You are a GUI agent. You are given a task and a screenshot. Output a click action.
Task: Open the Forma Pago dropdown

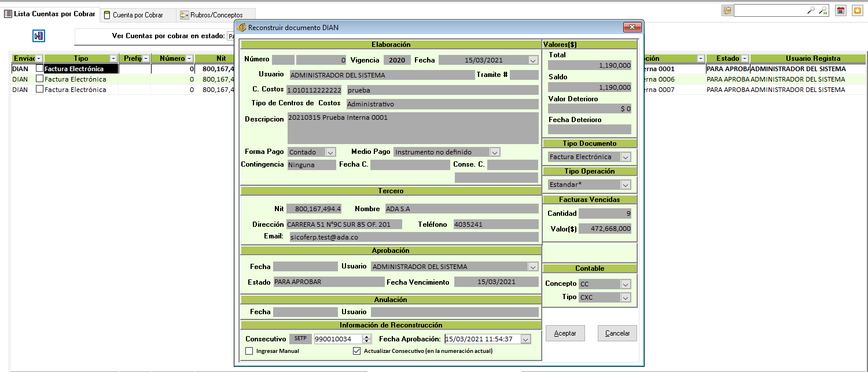coord(330,152)
